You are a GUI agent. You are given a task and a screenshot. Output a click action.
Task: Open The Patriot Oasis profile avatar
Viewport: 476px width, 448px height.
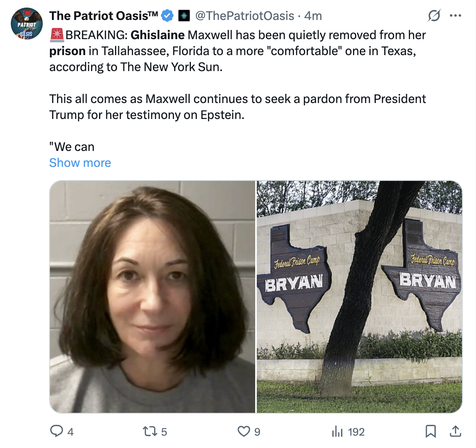click(26, 24)
